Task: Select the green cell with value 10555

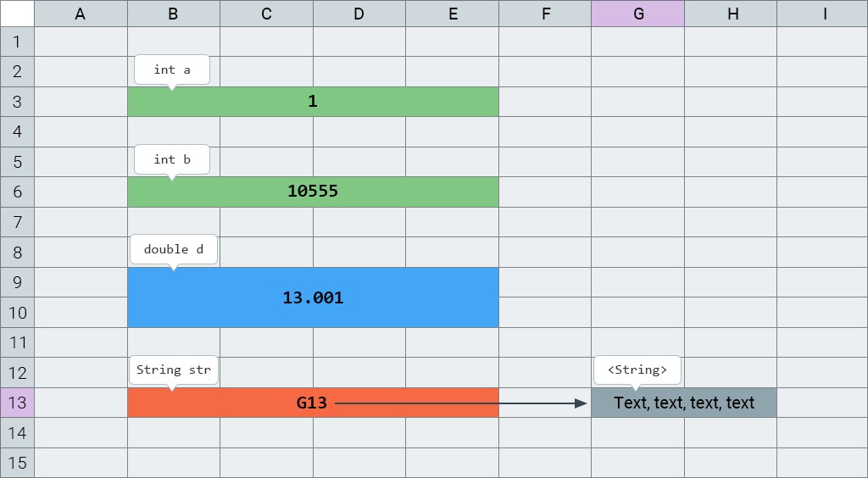Action: pos(313,192)
